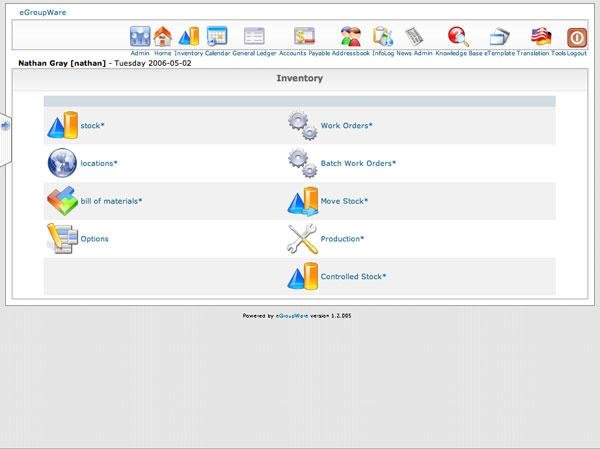Open the stock* link
The width and height of the screenshot is (600, 449).
92,126
